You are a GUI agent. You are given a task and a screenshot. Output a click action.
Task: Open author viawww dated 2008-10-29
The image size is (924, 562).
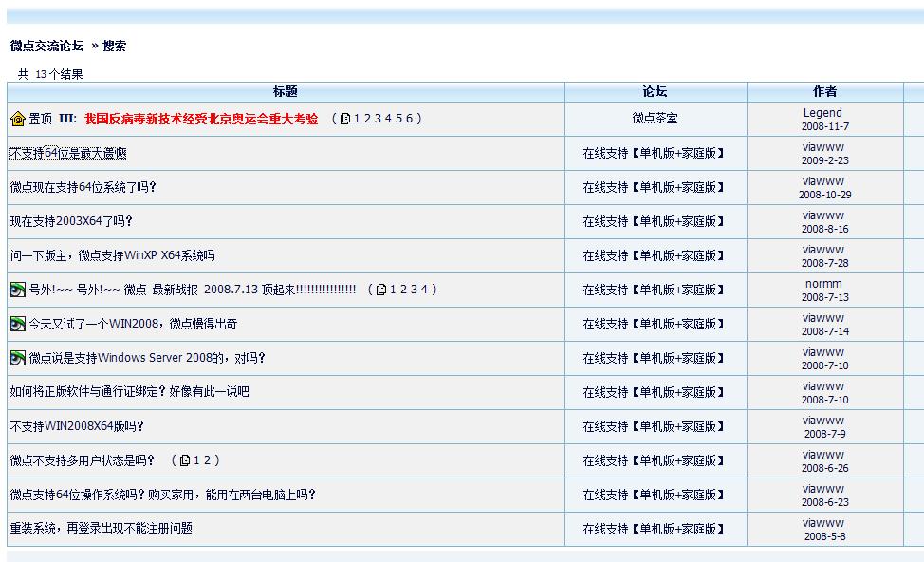(823, 181)
